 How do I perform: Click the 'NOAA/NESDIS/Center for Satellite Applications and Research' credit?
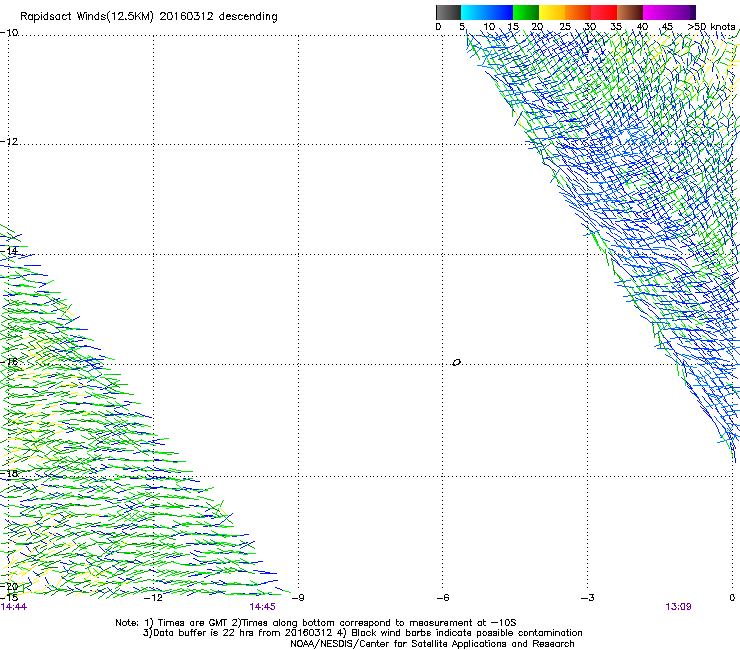[x=432, y=644]
